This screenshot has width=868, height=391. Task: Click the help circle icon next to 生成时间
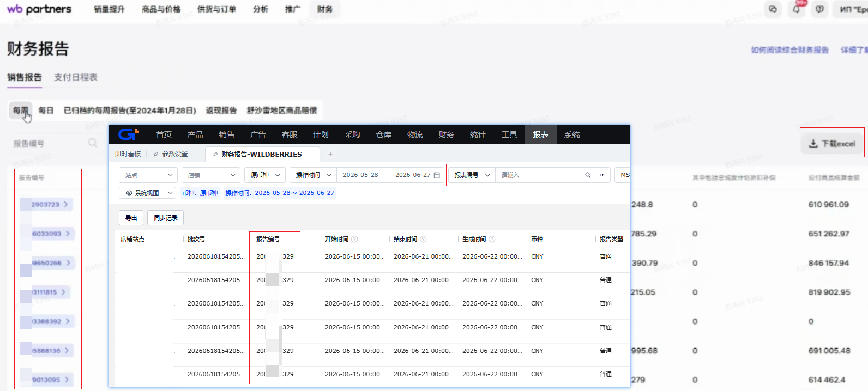(x=492, y=239)
